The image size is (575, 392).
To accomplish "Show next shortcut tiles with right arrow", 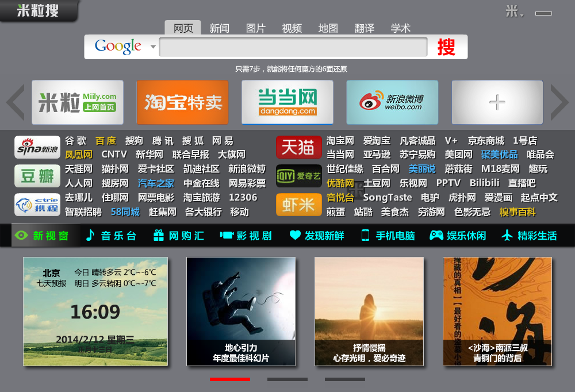I will point(559,102).
